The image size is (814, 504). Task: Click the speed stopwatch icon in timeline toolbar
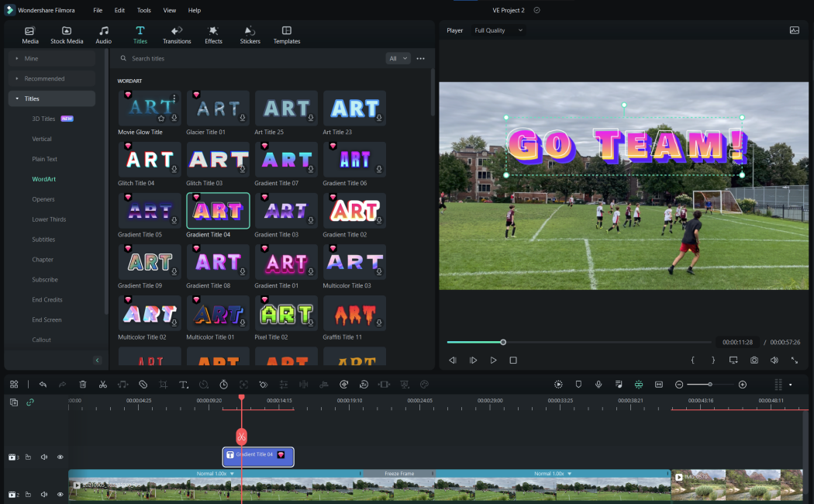pos(223,385)
